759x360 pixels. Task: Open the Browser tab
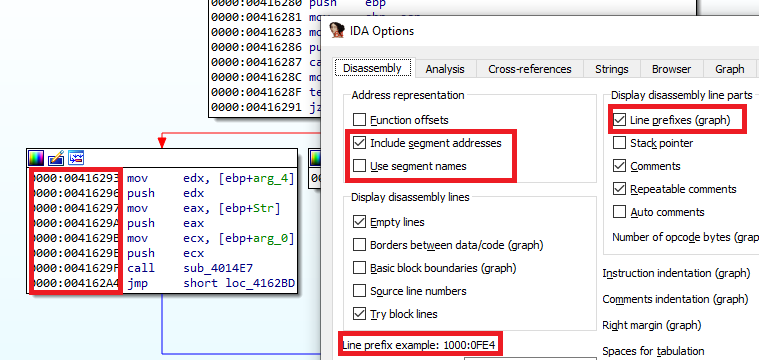tap(671, 69)
